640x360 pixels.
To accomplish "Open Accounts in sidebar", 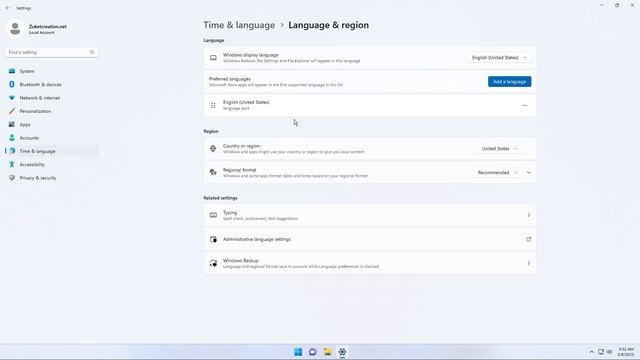I will (51, 138).
